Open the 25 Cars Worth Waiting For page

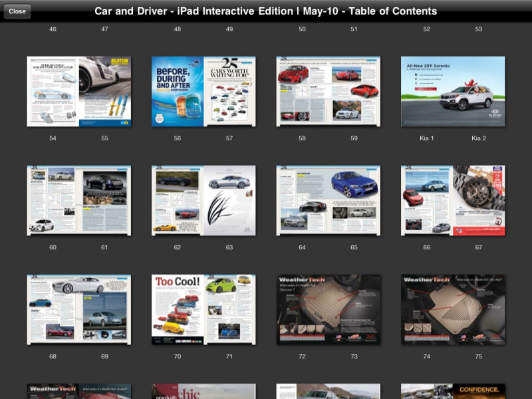[230, 91]
